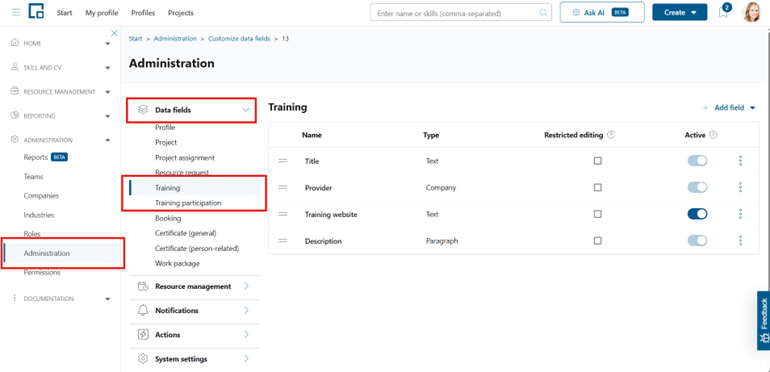Open three-dot menu for Provider row

click(740, 187)
